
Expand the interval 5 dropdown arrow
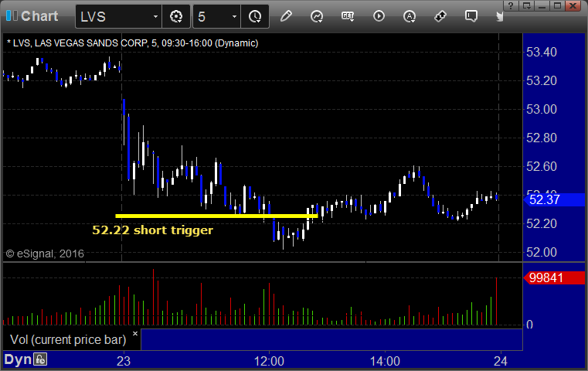coord(234,16)
